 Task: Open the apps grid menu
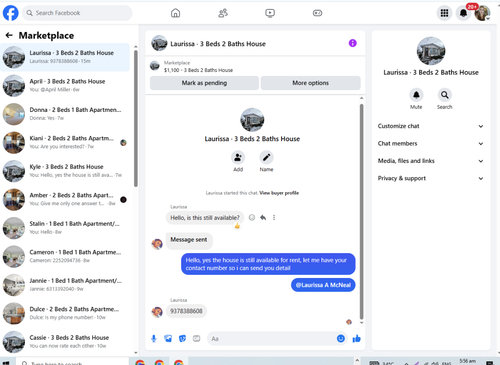tap(444, 13)
